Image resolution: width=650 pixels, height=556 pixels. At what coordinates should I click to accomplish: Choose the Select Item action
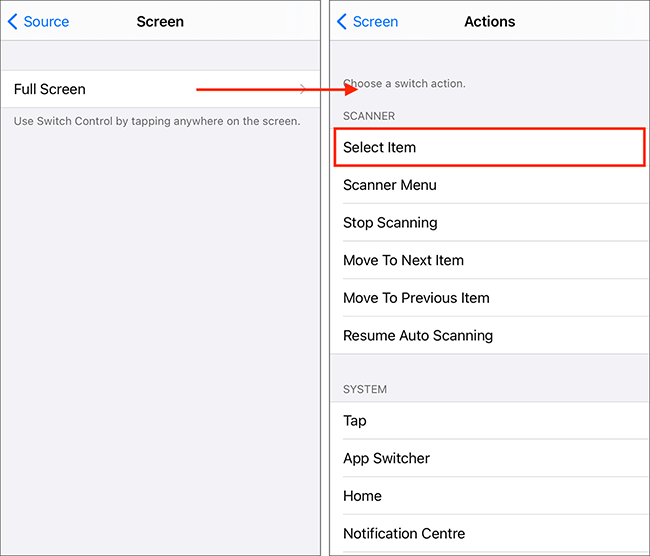pyautogui.click(x=489, y=147)
